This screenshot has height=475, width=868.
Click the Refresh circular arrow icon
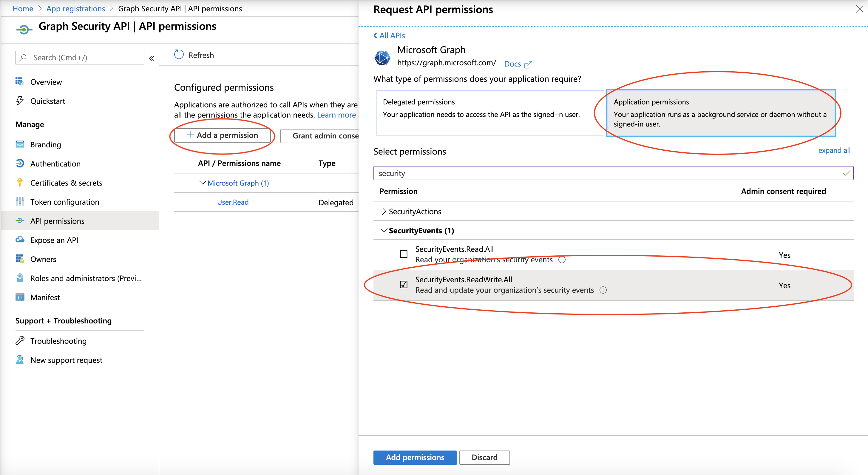pyautogui.click(x=179, y=55)
